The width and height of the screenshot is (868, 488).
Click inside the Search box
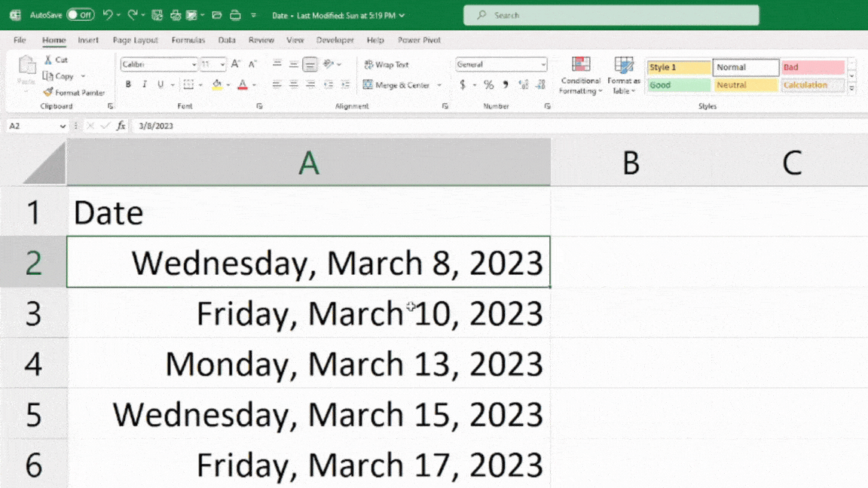(610, 15)
